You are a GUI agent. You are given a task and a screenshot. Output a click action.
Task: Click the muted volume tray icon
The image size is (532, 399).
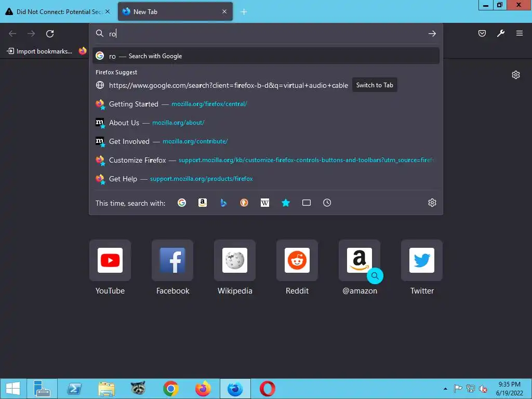(x=483, y=389)
